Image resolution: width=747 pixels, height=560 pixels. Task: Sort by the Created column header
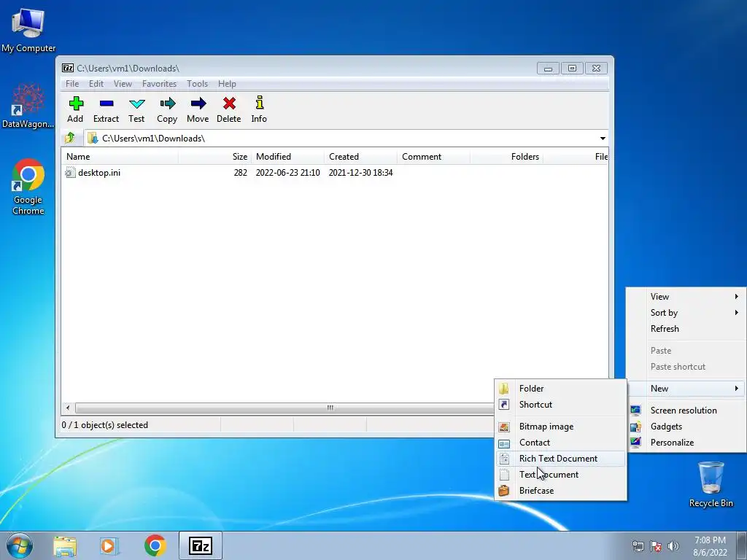[x=360, y=157]
